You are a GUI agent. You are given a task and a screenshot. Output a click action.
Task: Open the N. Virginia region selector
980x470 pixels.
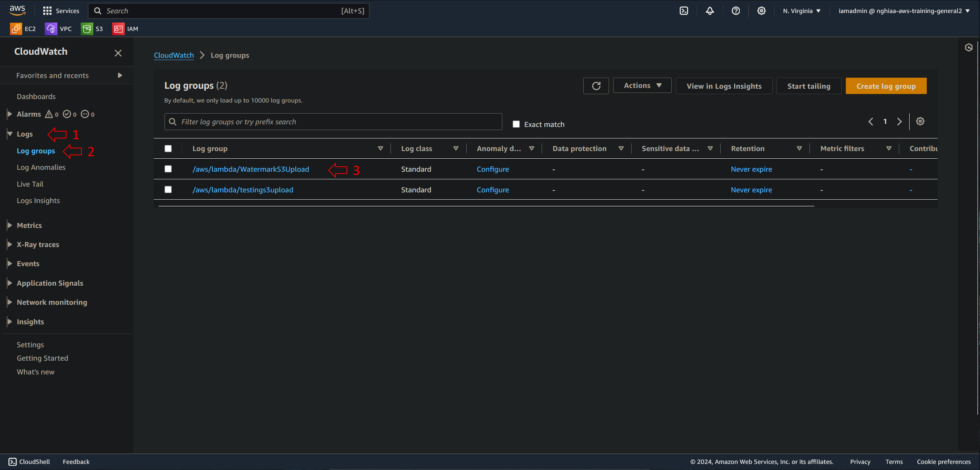[801, 11]
